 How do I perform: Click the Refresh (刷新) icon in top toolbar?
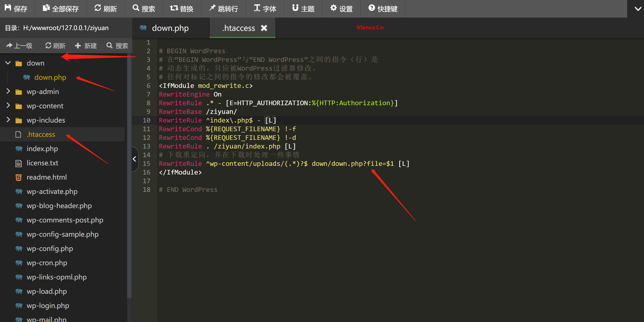coord(98,8)
